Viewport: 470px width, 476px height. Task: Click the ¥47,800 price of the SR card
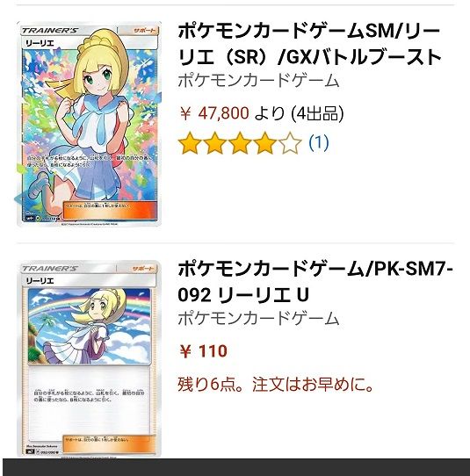pos(214,113)
